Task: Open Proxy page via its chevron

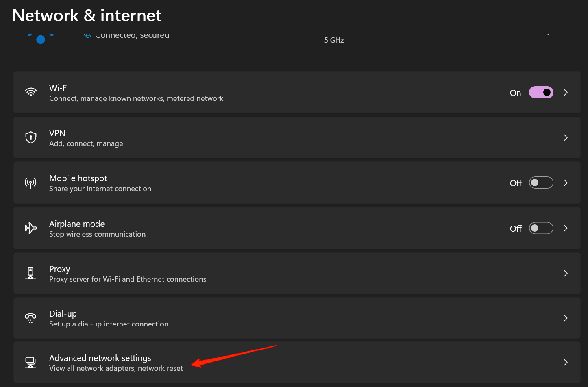Action: (566, 274)
